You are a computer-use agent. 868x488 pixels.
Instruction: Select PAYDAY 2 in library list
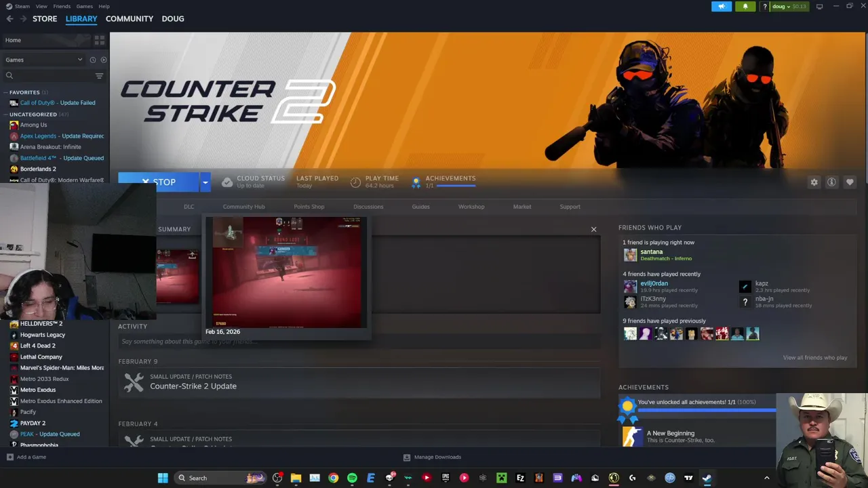tap(33, 423)
